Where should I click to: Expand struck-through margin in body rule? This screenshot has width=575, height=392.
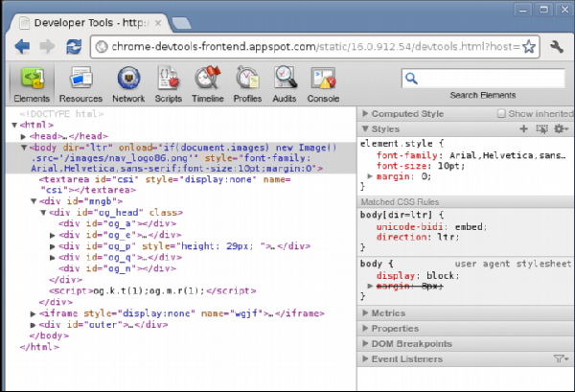coord(370,286)
